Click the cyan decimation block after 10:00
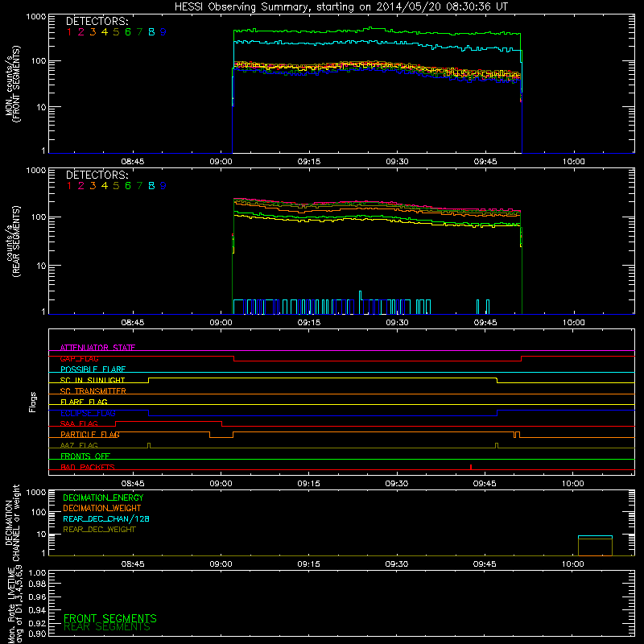Image resolution: width=644 pixels, height=644 pixels. pos(595,536)
